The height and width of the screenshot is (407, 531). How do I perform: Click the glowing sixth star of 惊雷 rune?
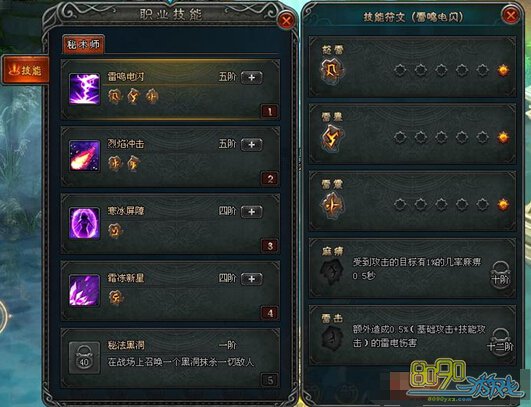503,70
